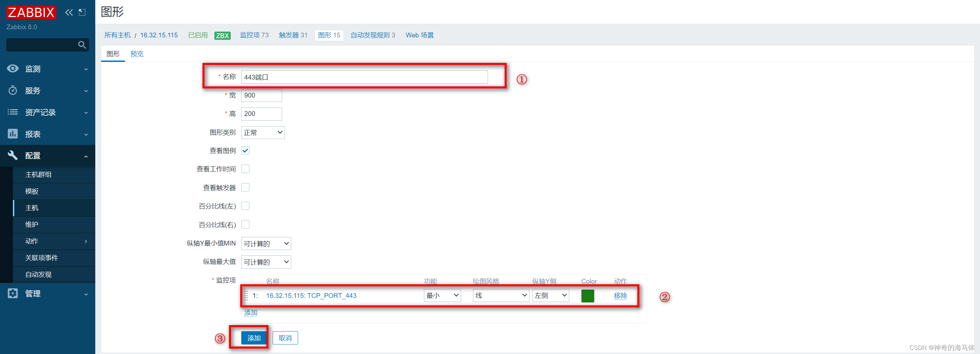This screenshot has height=354, width=980.
Task: Open the 图形类别 dropdown
Action: pos(263,132)
